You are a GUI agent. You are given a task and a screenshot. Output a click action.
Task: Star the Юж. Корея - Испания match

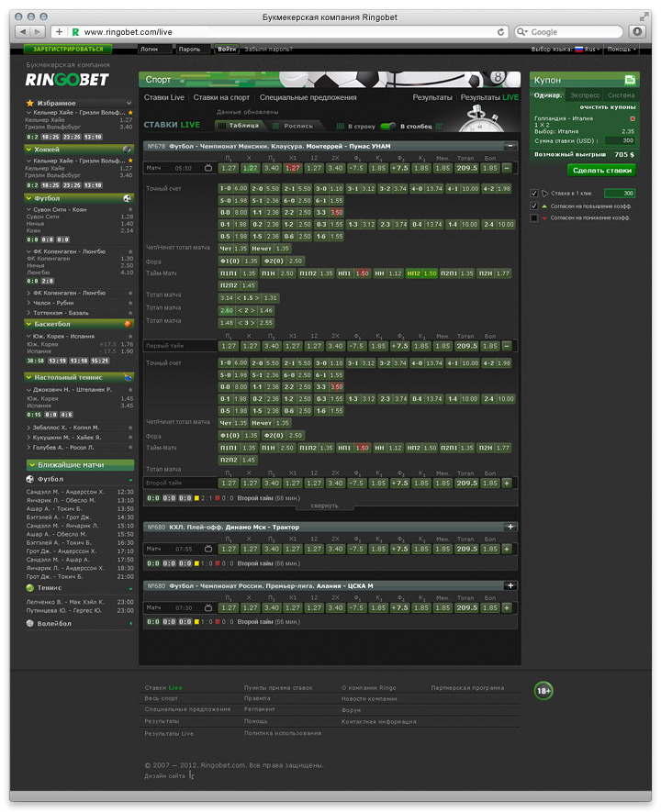(x=130, y=336)
